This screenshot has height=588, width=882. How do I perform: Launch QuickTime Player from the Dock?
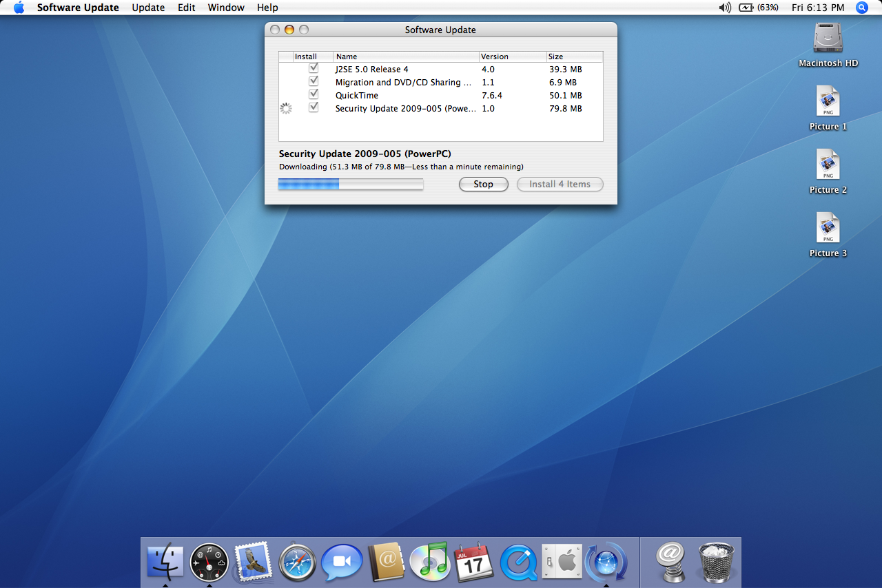(518, 562)
